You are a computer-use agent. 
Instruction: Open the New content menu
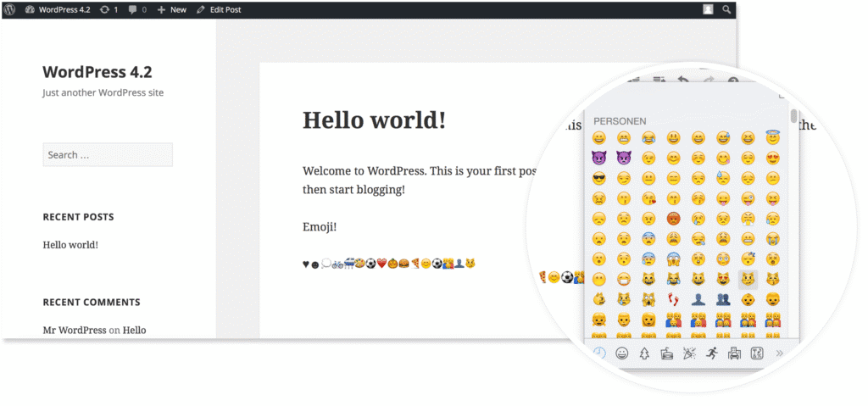(x=171, y=9)
